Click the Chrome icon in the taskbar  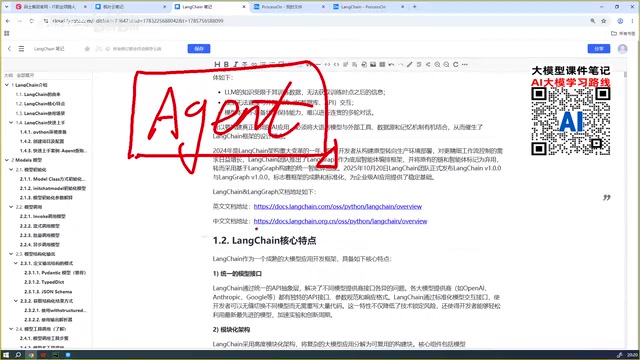tap(31, 355)
